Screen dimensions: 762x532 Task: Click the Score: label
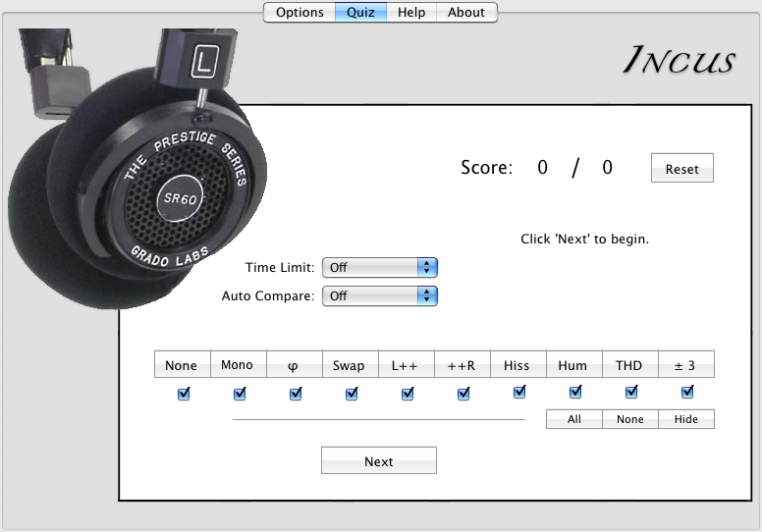coord(486,168)
